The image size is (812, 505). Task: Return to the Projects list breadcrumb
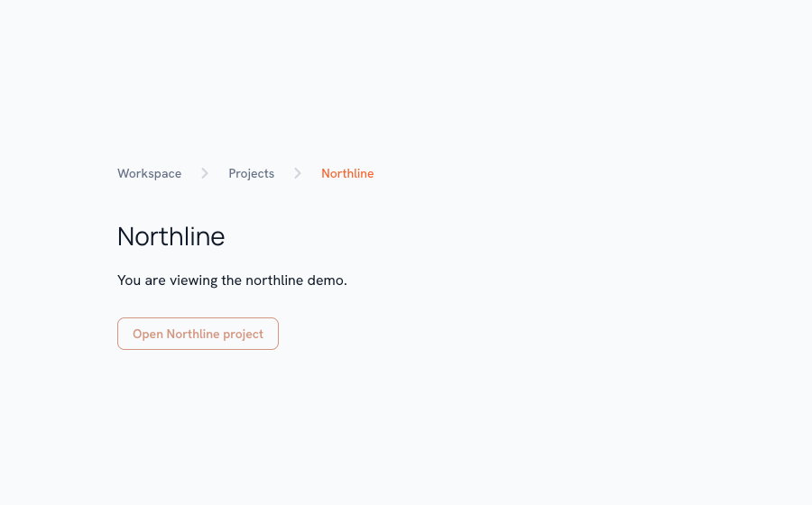(x=251, y=173)
